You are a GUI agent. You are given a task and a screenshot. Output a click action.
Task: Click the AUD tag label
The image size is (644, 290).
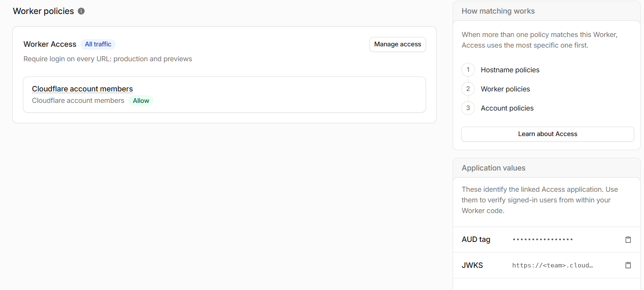click(x=476, y=239)
